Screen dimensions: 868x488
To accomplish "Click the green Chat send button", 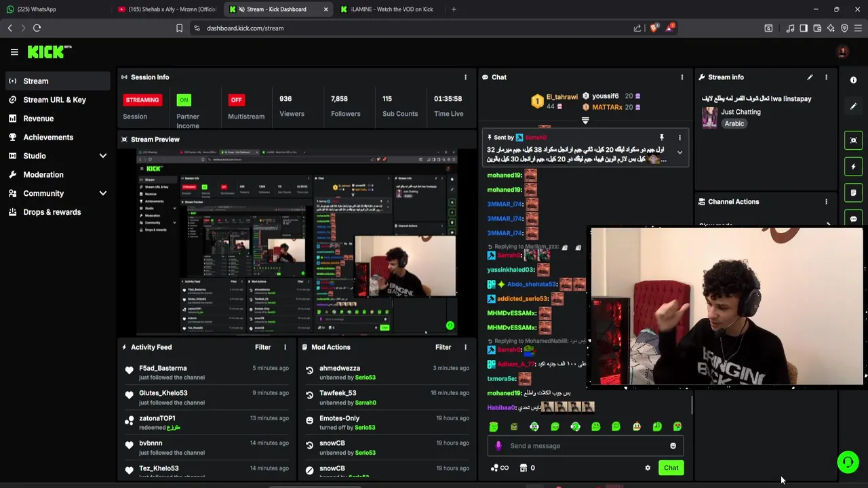I will [x=671, y=468].
